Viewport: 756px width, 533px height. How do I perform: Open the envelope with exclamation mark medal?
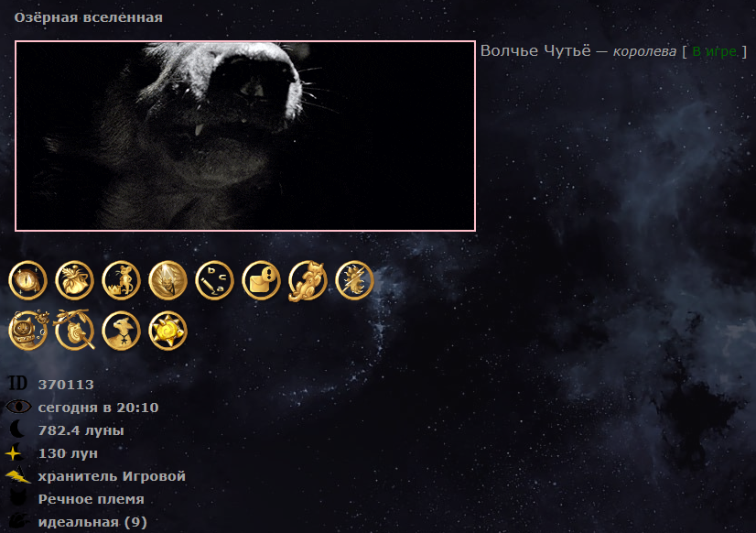click(x=262, y=280)
